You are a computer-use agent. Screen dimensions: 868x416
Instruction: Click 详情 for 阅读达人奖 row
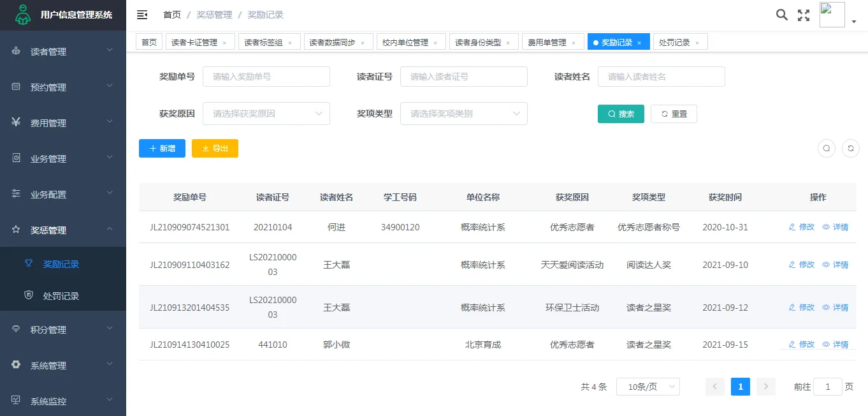[835, 265]
